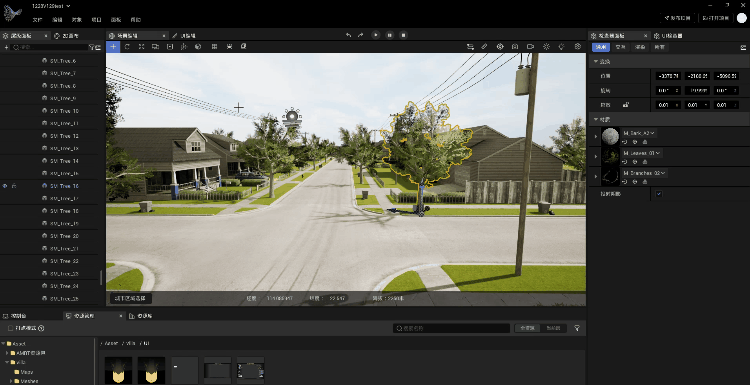
Task: Click the publish button in title bar
Action: 677,18
